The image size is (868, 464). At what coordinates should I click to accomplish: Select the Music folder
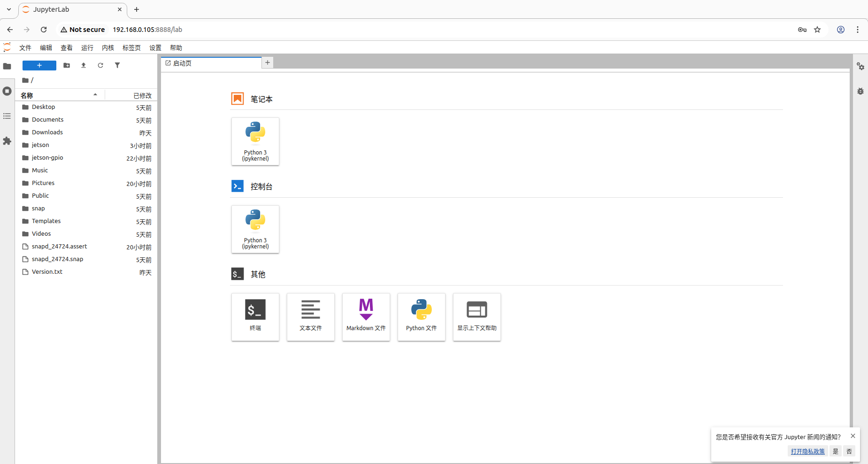pos(87,170)
